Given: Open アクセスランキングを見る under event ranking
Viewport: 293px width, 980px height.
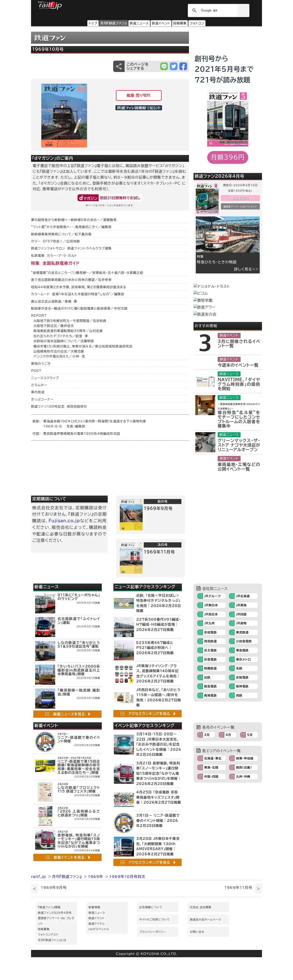Looking at the screenshot, I should pyautogui.click(x=147, y=862).
